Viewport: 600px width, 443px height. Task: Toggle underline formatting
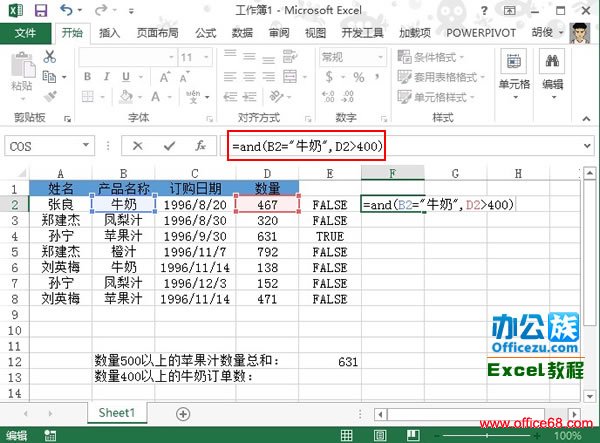coord(126,77)
